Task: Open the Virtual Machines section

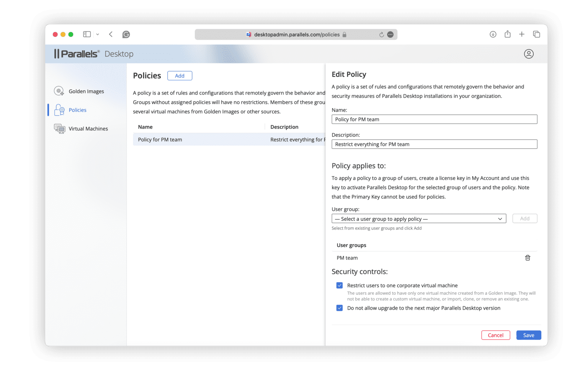Action: [88, 129]
